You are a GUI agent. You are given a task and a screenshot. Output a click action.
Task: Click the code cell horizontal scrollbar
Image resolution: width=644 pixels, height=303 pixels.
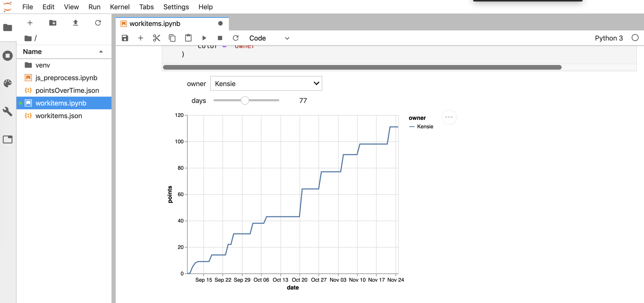(x=362, y=67)
